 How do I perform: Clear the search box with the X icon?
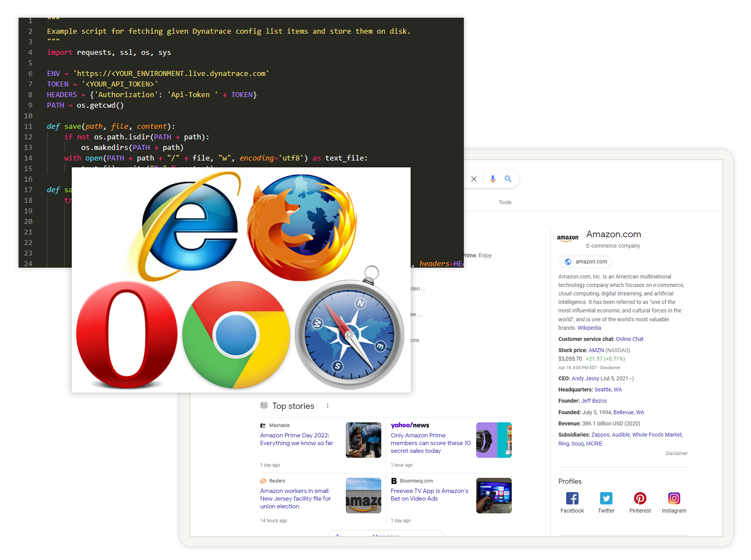(474, 179)
